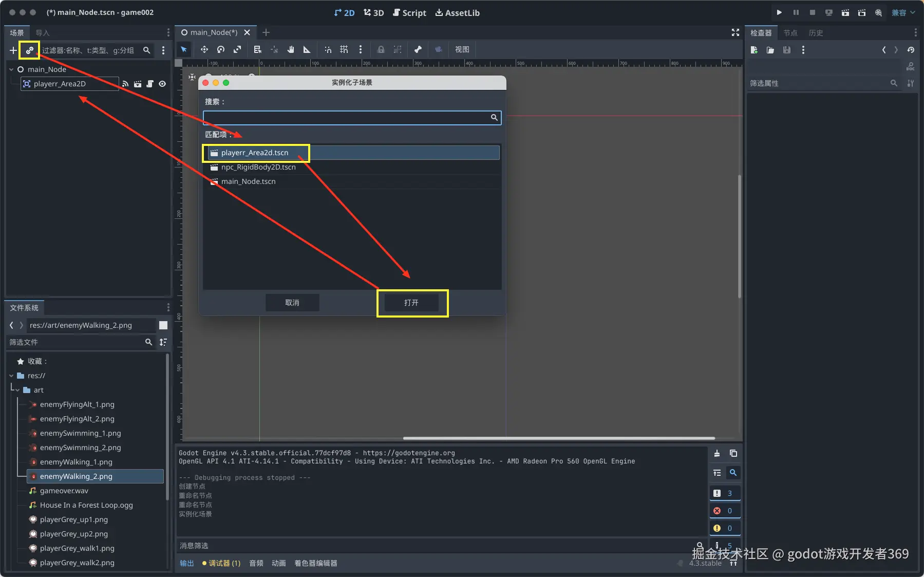Collapse the main_Node tree node
The height and width of the screenshot is (577, 924).
(x=11, y=69)
